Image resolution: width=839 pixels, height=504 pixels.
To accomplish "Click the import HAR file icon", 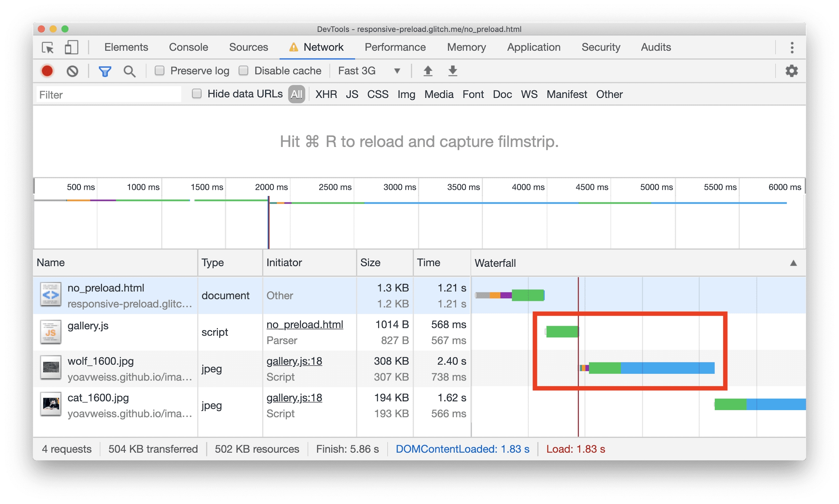I will point(426,72).
